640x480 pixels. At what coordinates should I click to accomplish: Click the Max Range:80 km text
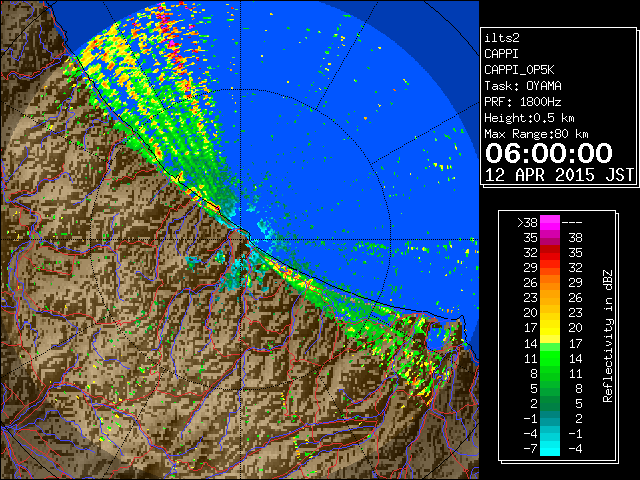[x=536, y=134]
